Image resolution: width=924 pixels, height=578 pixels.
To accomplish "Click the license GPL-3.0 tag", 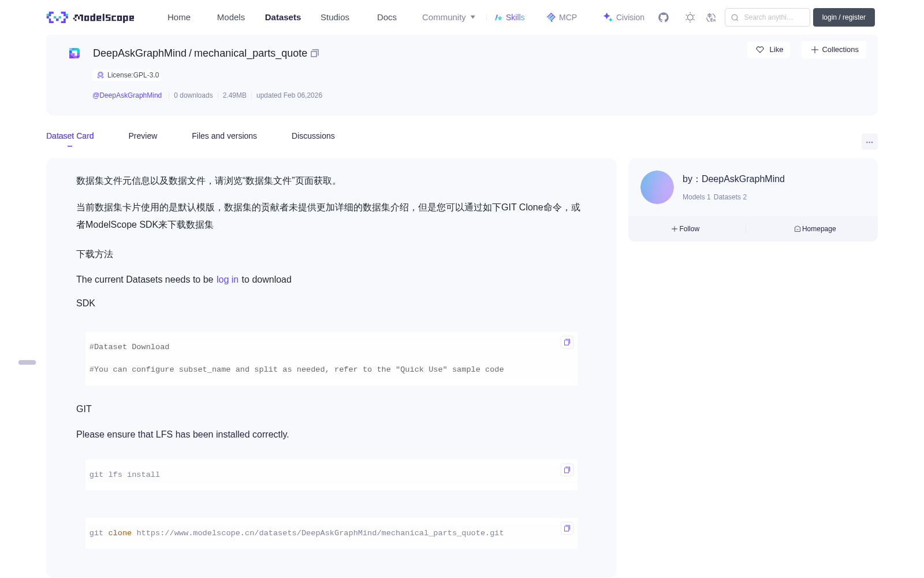I will [x=128, y=75].
